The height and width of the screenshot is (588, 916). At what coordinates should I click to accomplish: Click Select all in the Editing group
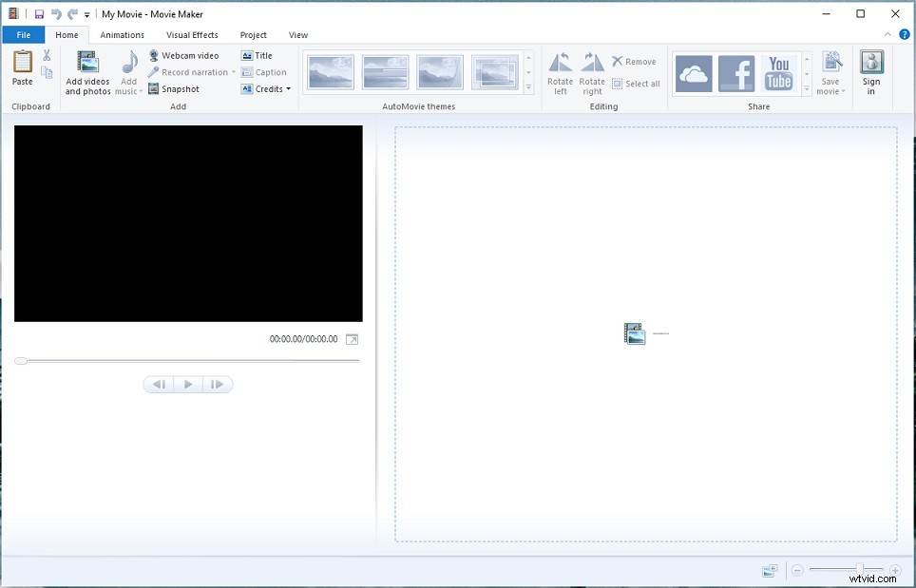click(635, 83)
